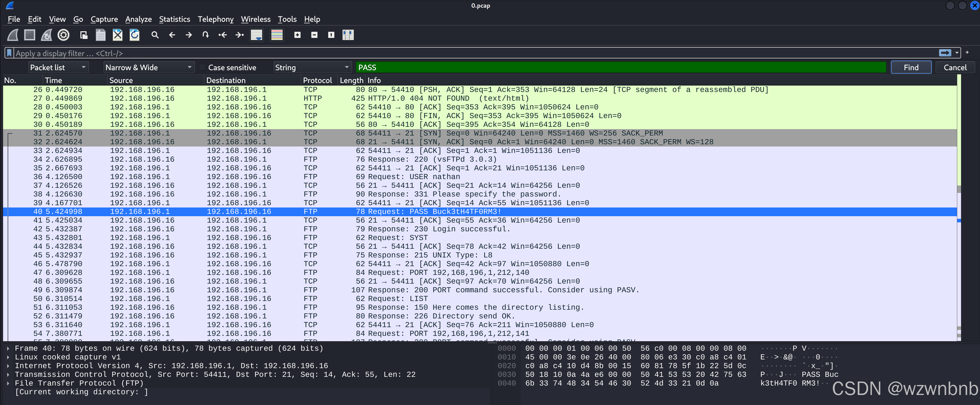Image resolution: width=980 pixels, height=405 pixels.
Task: Click the restart capture shark fin icon
Action: point(46,35)
